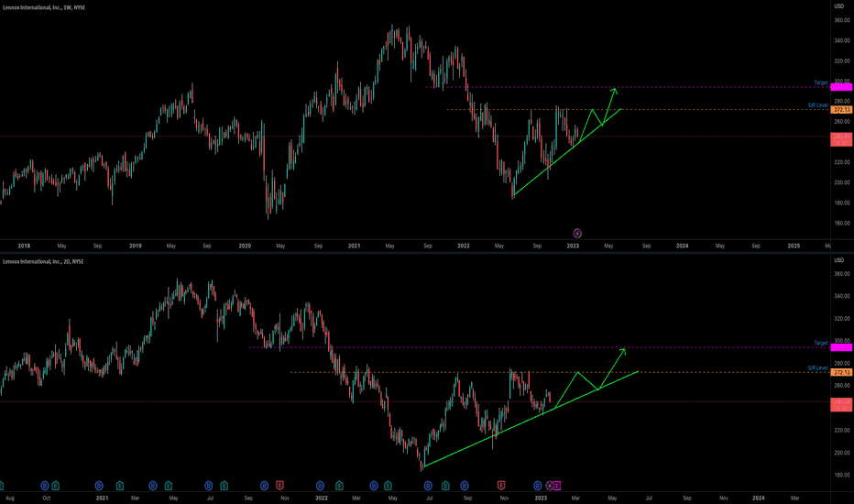Open the magenta upcoming earnings marker in 2023

point(556,486)
